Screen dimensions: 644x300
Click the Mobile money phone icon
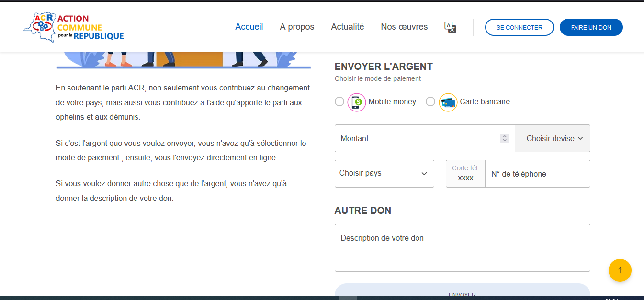[x=356, y=102]
